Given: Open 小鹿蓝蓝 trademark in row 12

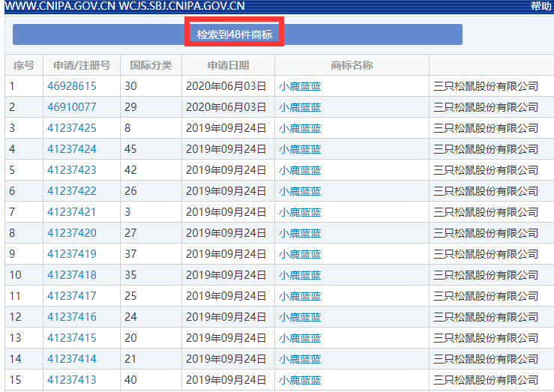Looking at the screenshot, I should click(300, 317).
